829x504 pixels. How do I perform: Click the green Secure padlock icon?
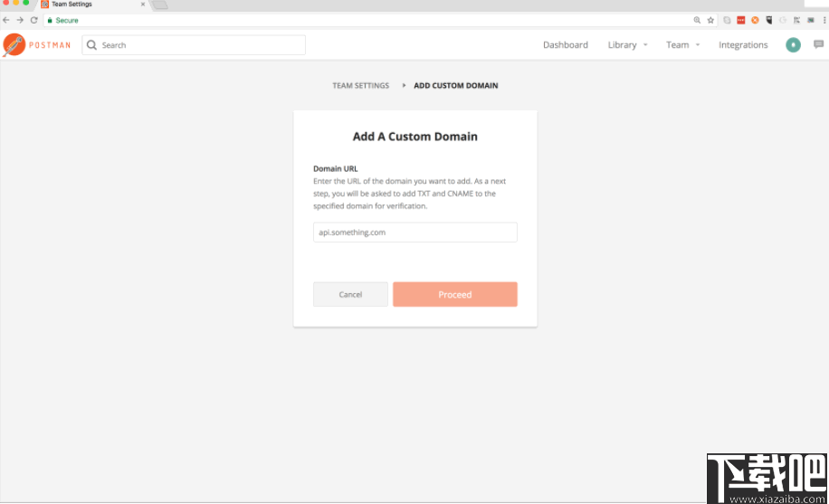[x=49, y=20]
